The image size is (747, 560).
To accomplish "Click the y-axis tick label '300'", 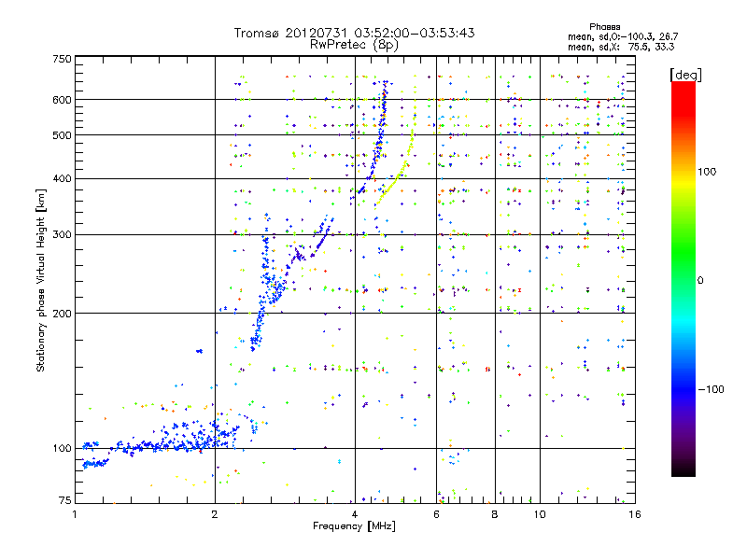I will pyautogui.click(x=62, y=234).
